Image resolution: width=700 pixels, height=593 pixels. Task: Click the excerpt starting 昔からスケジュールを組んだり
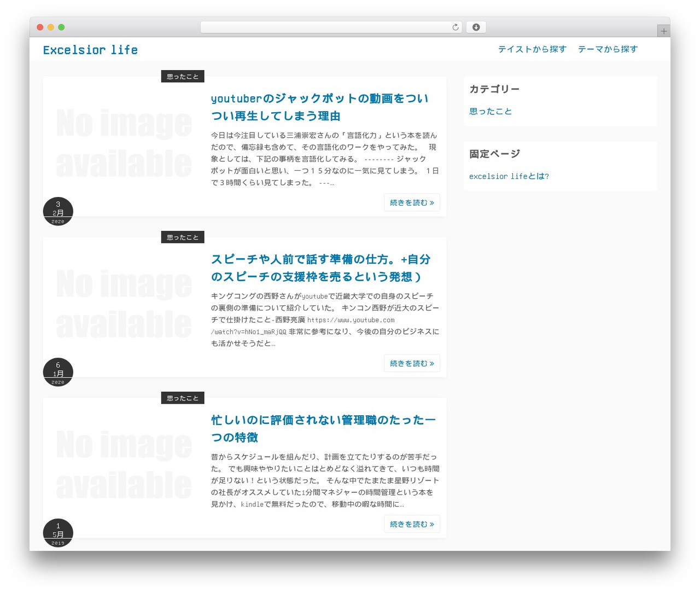click(324, 480)
